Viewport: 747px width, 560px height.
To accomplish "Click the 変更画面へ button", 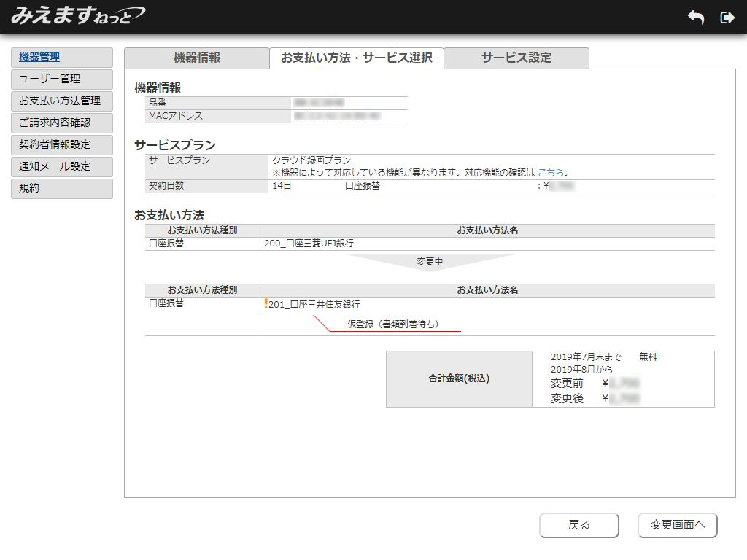I will (x=677, y=525).
